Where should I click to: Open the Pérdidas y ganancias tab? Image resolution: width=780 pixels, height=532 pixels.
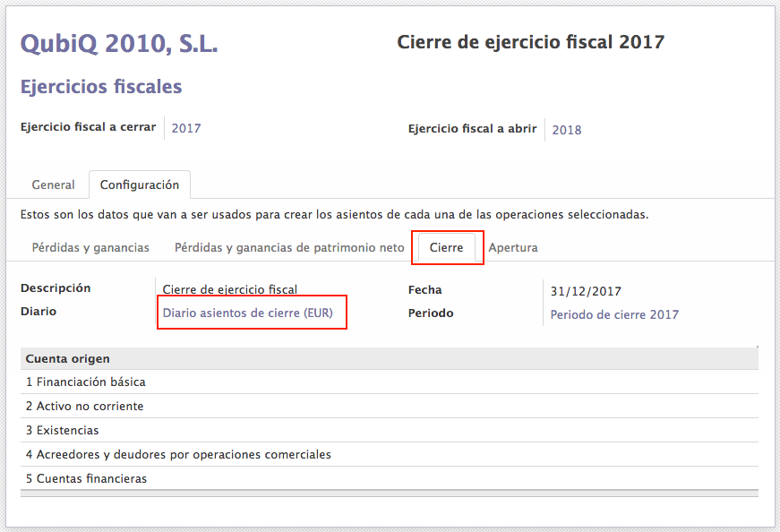[x=90, y=247]
